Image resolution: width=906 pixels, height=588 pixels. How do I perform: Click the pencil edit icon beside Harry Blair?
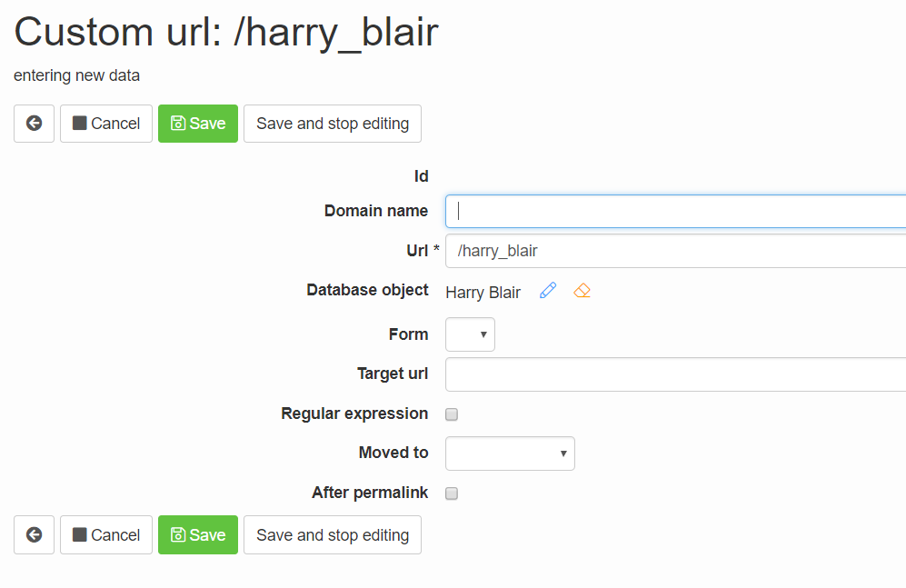547,290
